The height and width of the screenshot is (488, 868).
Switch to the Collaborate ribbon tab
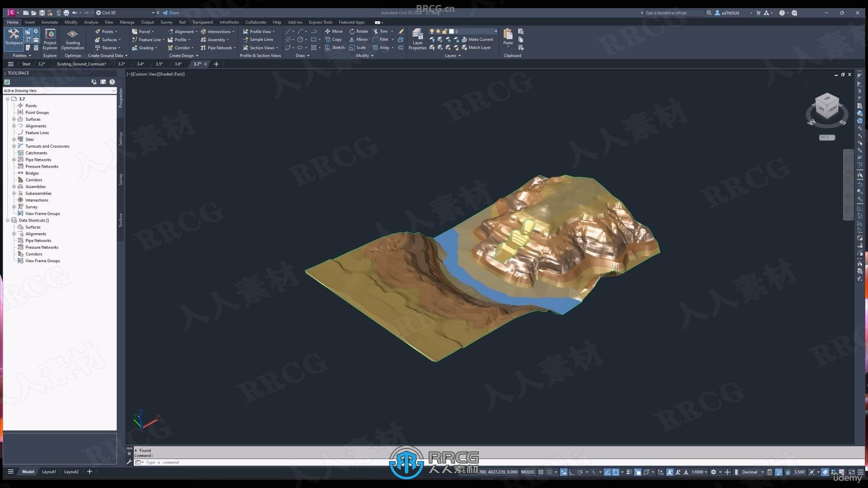pyautogui.click(x=255, y=22)
